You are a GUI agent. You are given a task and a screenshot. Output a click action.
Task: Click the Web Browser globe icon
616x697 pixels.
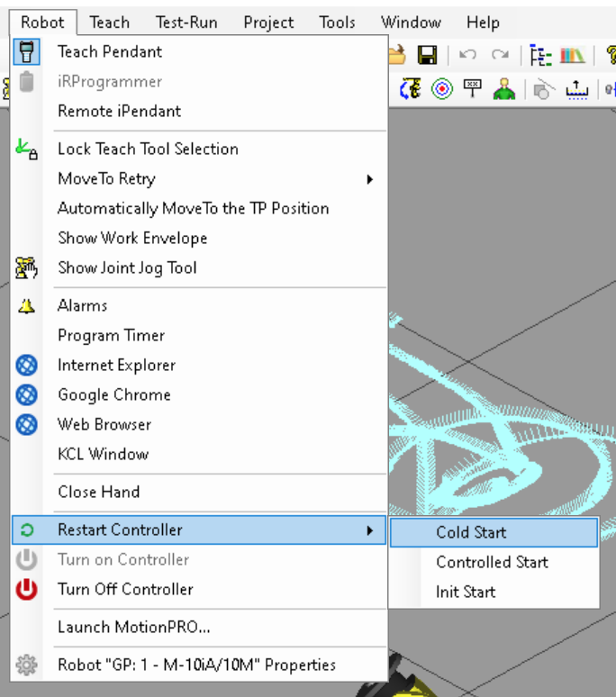pos(27,424)
